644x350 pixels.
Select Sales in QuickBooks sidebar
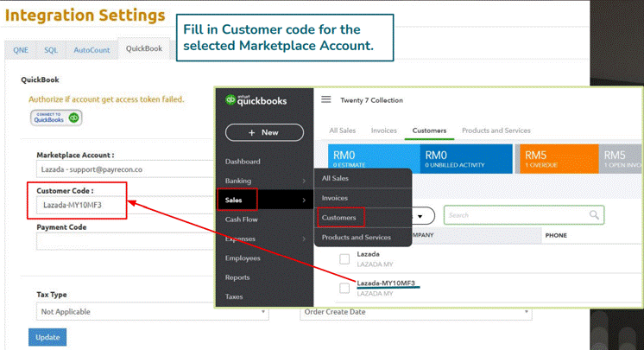point(233,200)
